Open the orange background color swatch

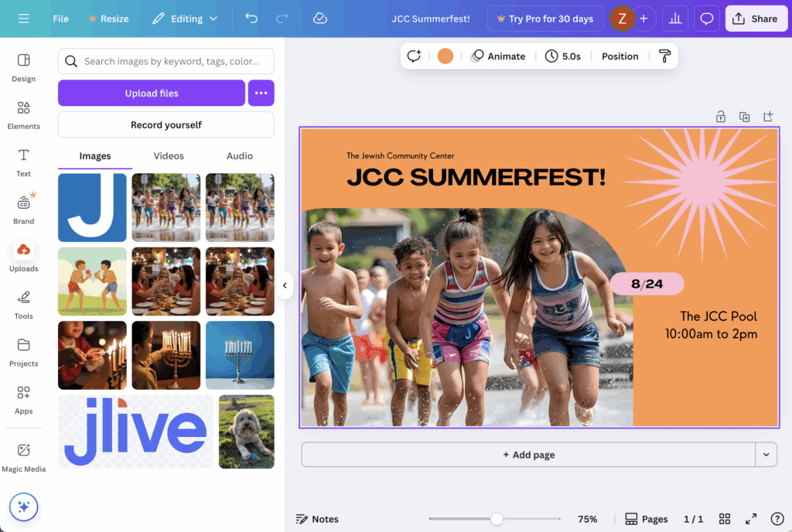(445, 56)
